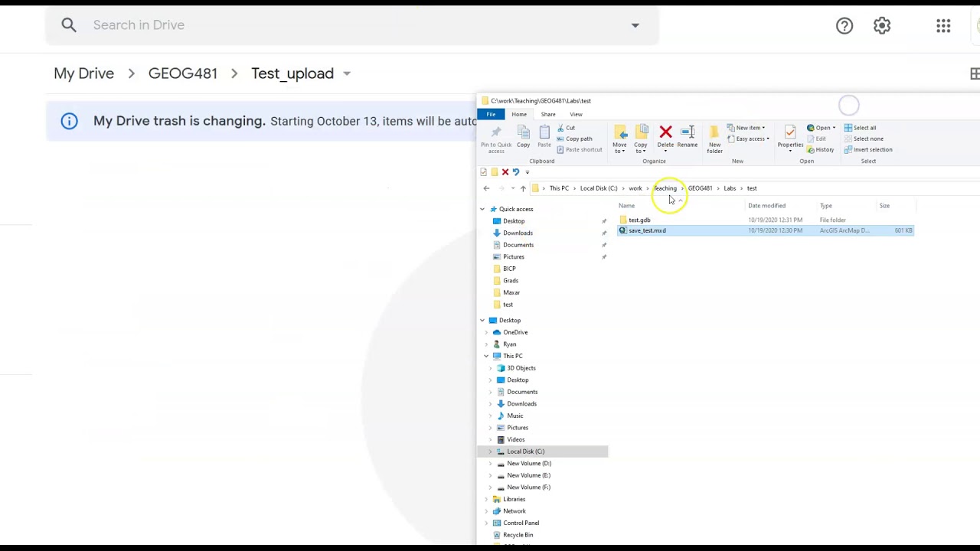980x551 pixels.
Task: Collapse the Quick access tree node
Action: [482, 209]
